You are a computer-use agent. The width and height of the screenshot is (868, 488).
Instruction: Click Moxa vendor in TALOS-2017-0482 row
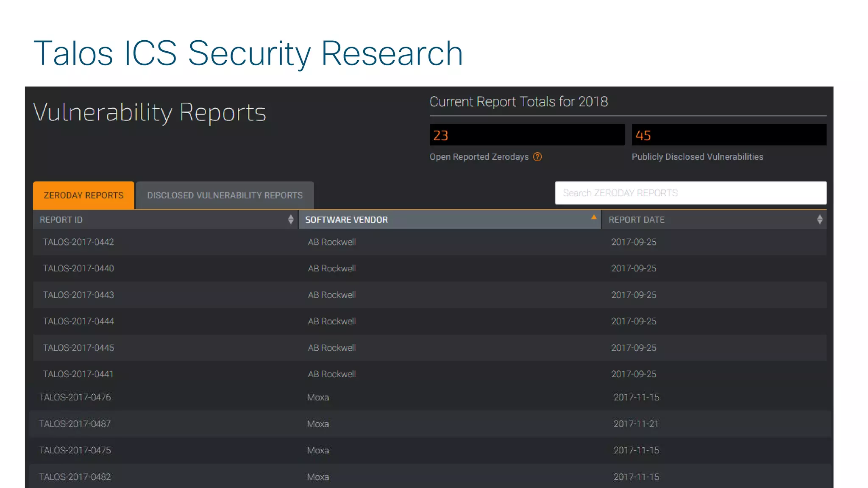pos(318,477)
